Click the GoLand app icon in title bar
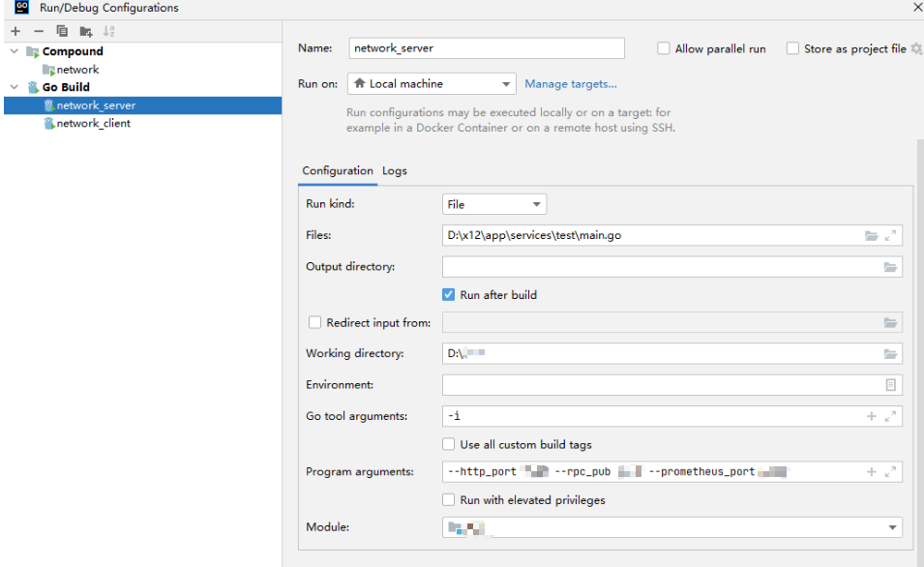This screenshot has height=567, width=924. click(x=22, y=7)
